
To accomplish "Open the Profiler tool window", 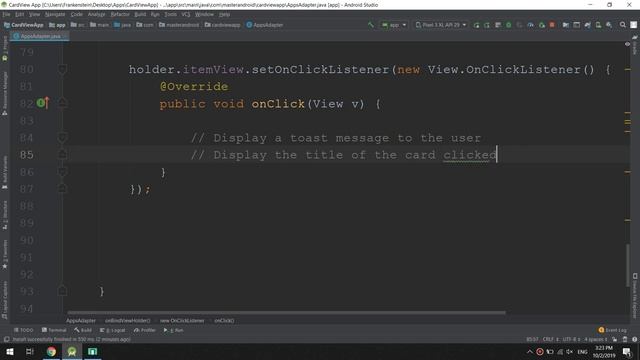I will 145,330.
